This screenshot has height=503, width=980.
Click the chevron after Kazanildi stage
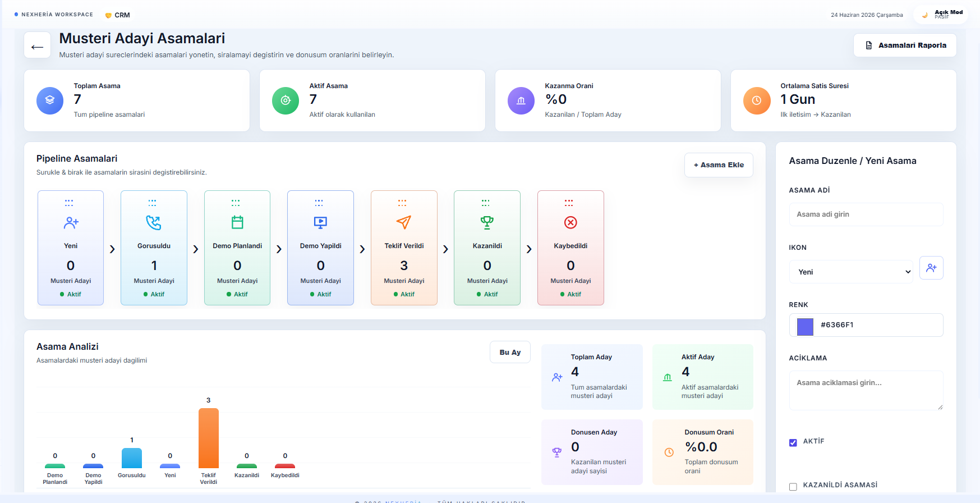529,249
